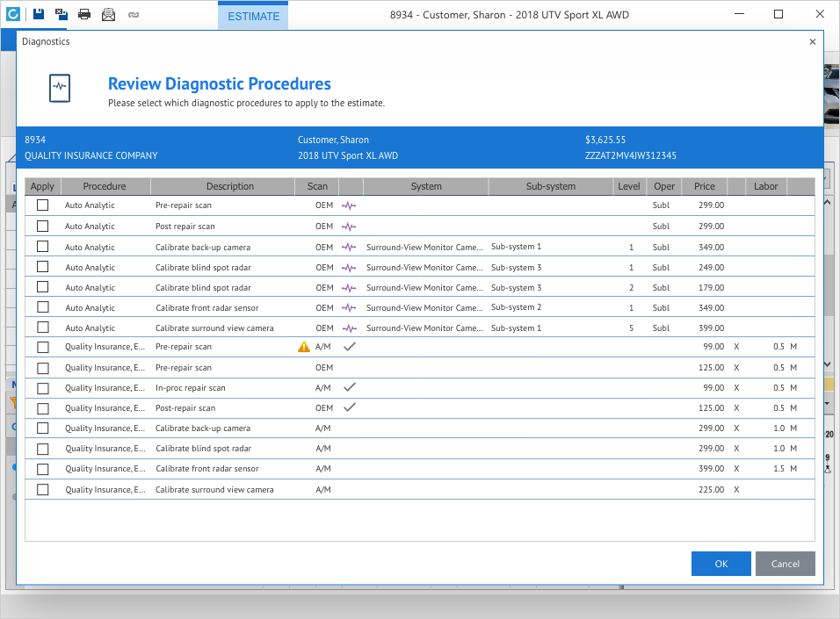Click the Print icon in toolbar
Image resolution: width=840 pixels, height=619 pixels.
click(x=84, y=14)
